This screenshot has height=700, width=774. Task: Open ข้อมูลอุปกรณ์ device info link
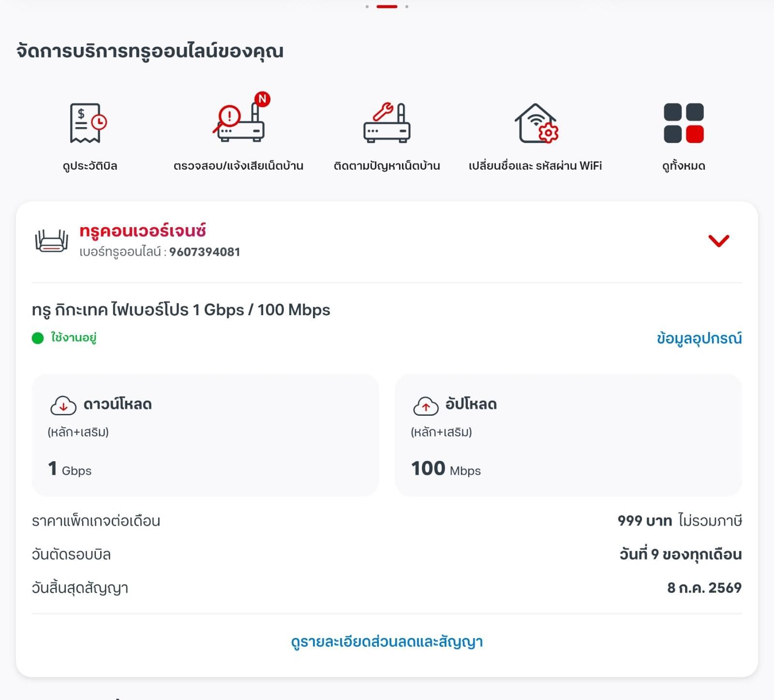699,338
